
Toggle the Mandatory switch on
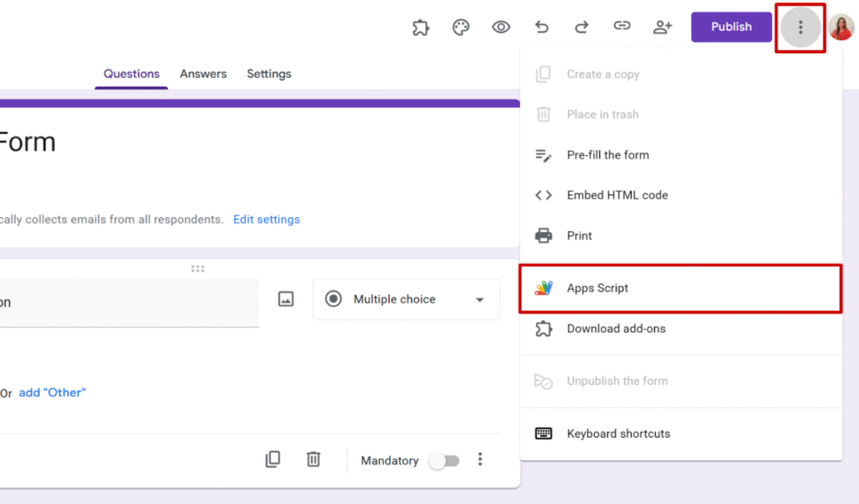pos(444,460)
